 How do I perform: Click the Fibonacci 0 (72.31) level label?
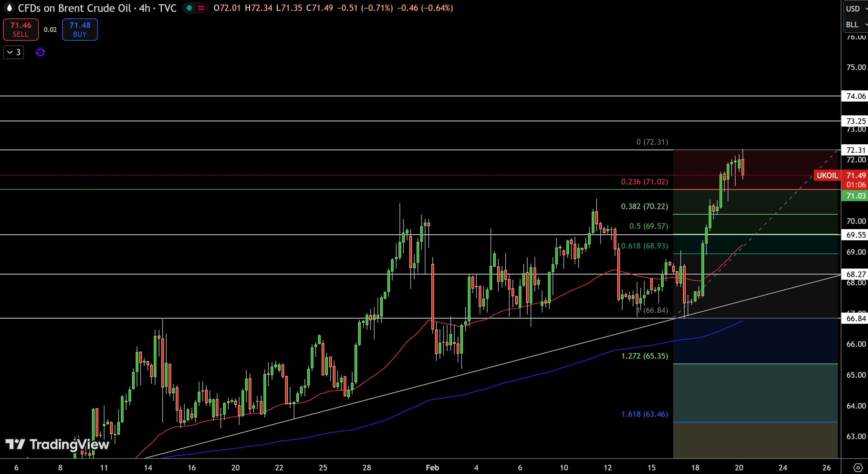tap(652, 142)
